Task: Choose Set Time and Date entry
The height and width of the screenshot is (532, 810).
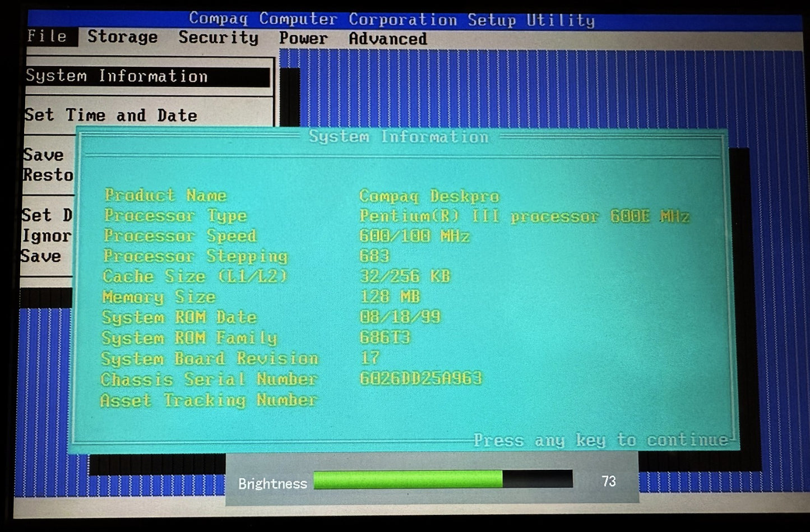Action: tap(110, 115)
